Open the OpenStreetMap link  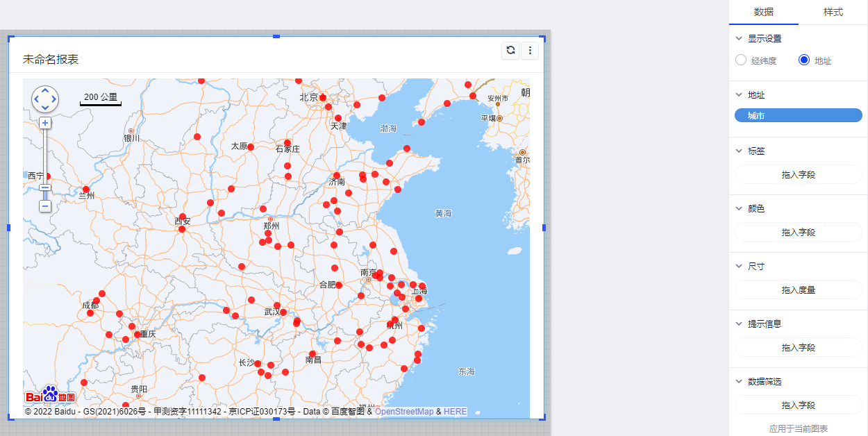[404, 412]
